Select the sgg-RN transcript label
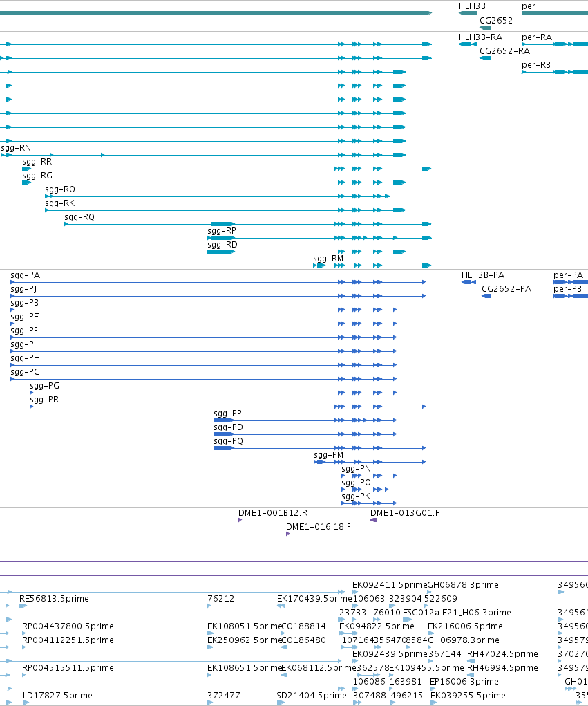The image size is (588, 706). (x=16, y=148)
